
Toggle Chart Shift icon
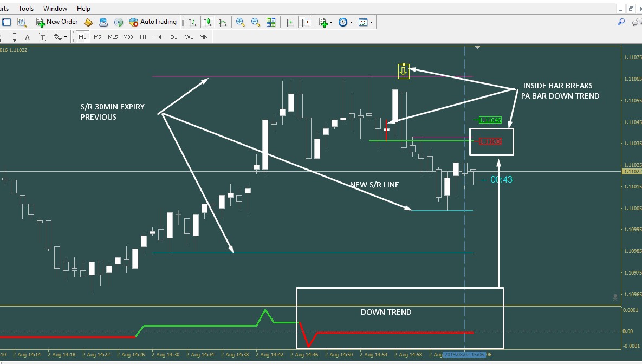(x=304, y=22)
